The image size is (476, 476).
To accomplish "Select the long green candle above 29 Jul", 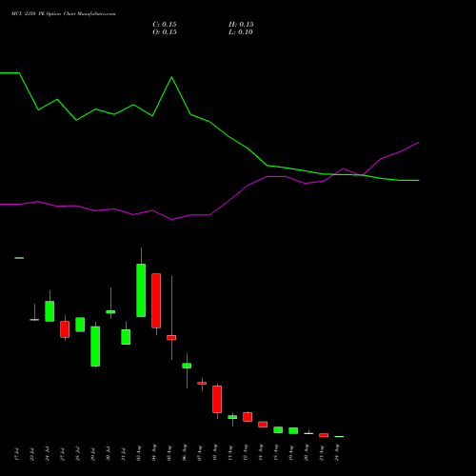I will (95, 347).
